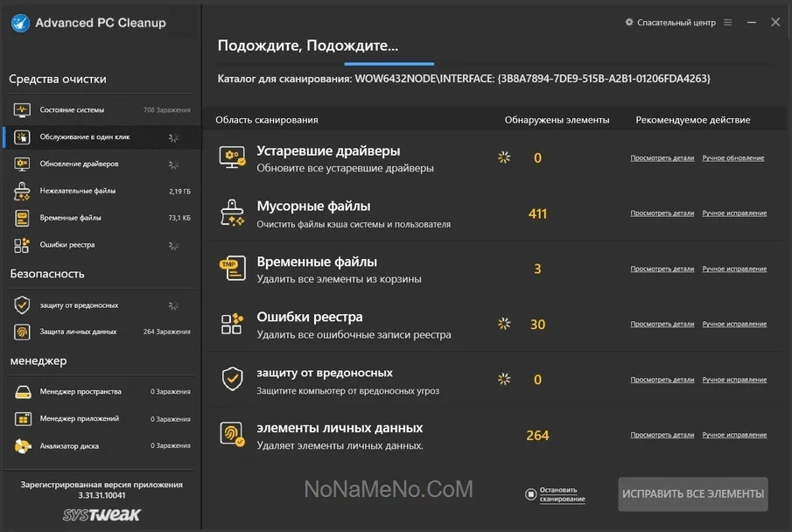Click Просмотреть детали for Мусорные файлы
This screenshot has width=792, height=532.
tap(662, 213)
